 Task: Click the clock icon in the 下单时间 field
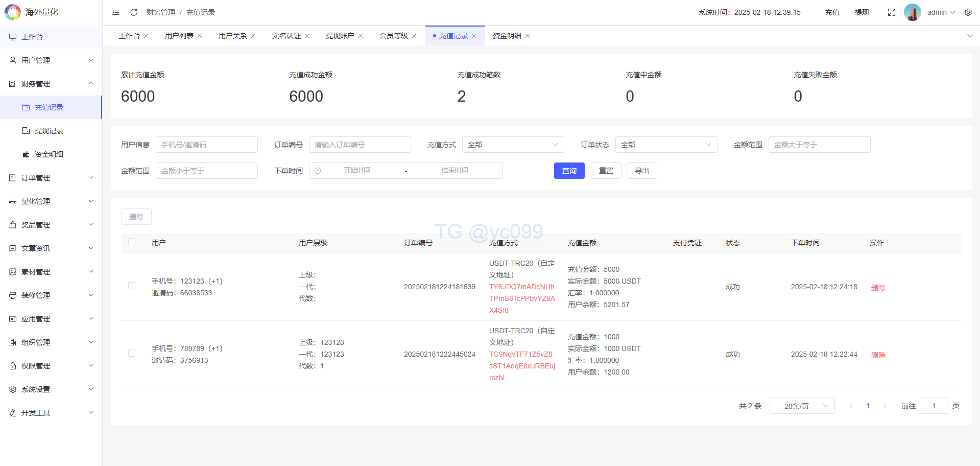(x=318, y=171)
